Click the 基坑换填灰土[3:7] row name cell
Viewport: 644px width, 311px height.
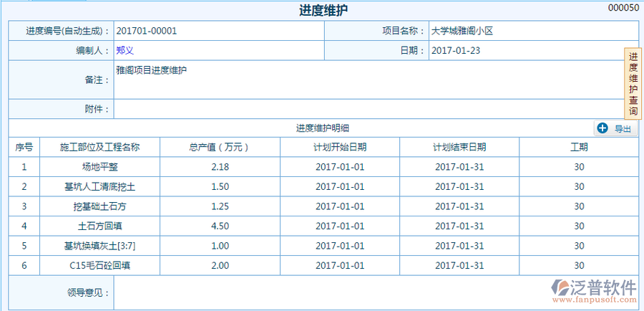coord(99,246)
